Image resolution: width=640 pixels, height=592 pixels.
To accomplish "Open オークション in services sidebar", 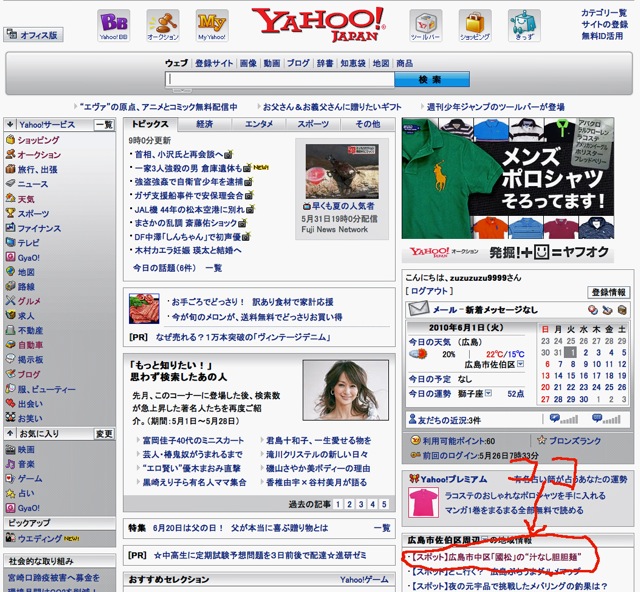I will click(39, 155).
